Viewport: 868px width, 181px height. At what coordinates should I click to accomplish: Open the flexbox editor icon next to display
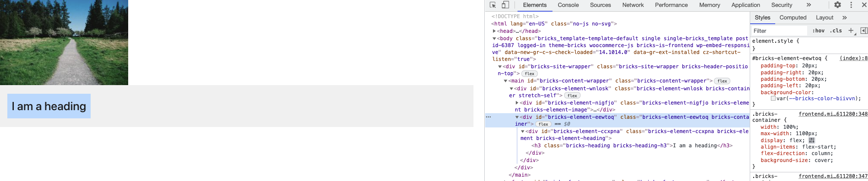811,140
